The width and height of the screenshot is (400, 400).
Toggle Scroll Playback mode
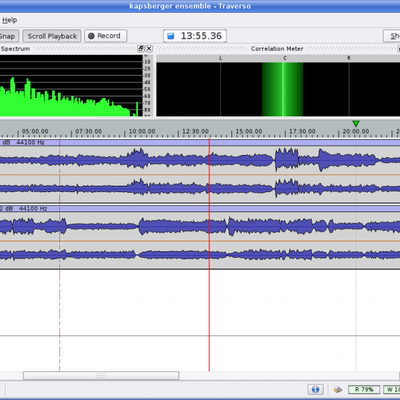[x=52, y=36]
